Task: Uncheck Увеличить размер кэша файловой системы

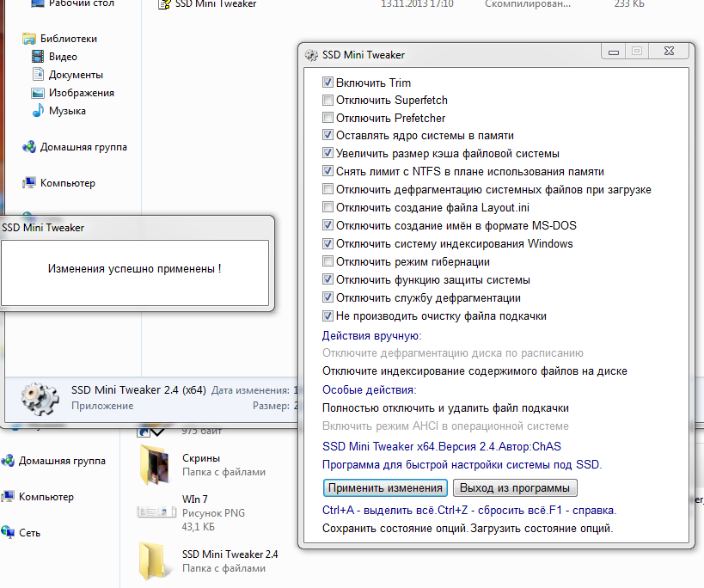Action: pos(328,153)
